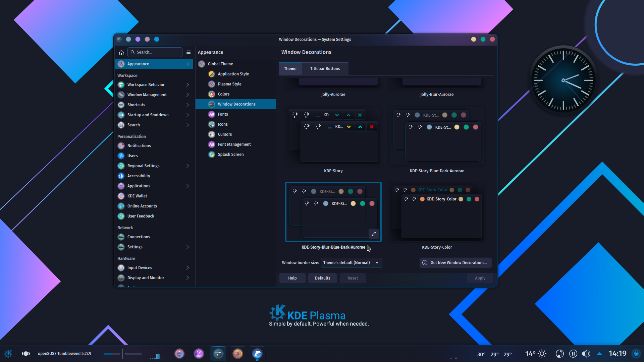Click the edit pencil on the KDE-Story-Blur-Blue-Dark-Aurorae thumbnail
Viewport: 644px width, 362px height.
point(374,234)
